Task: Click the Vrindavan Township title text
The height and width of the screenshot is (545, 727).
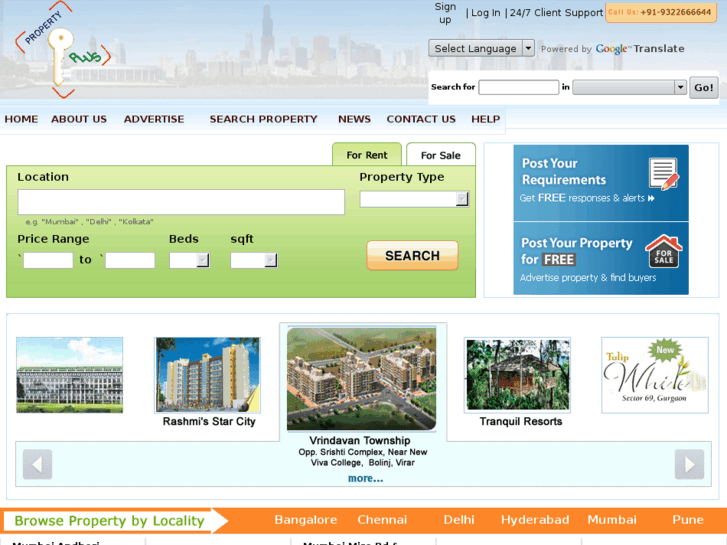Action: point(360,440)
